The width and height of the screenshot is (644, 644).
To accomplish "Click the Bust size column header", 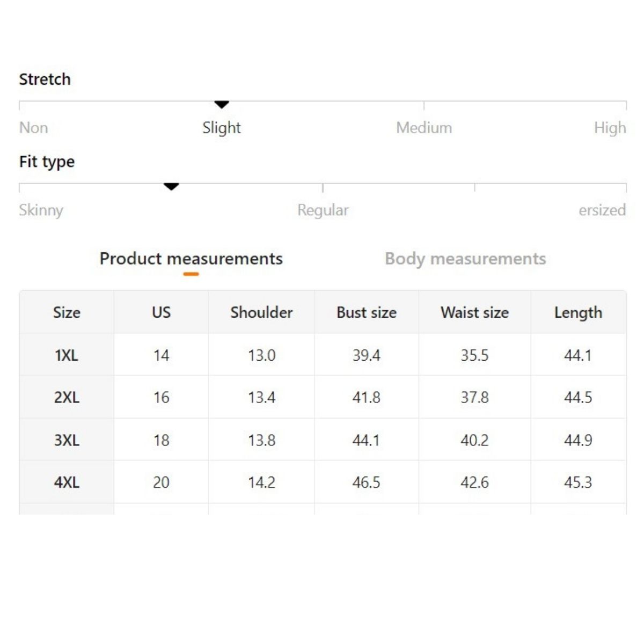I will pos(366,312).
